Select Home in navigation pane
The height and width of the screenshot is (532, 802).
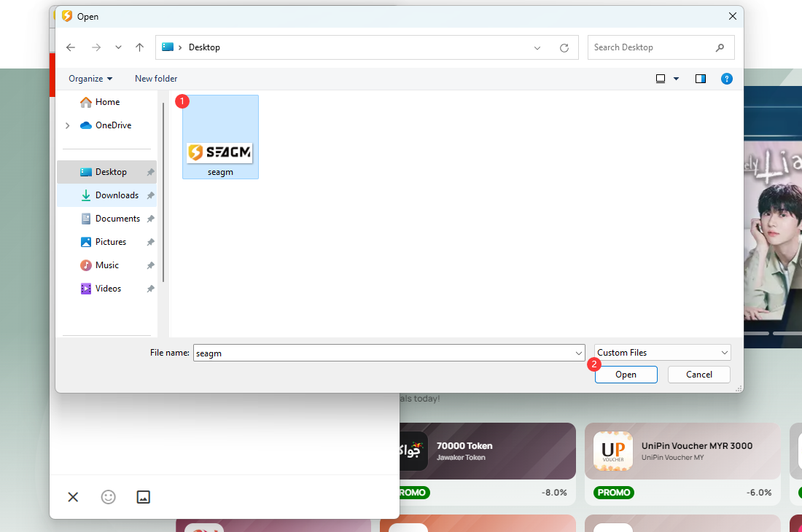click(x=107, y=102)
